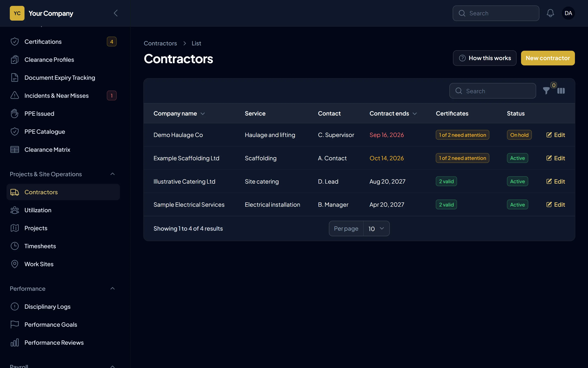The image size is (588, 368).
Task: Open the How this works help
Action: click(x=484, y=58)
